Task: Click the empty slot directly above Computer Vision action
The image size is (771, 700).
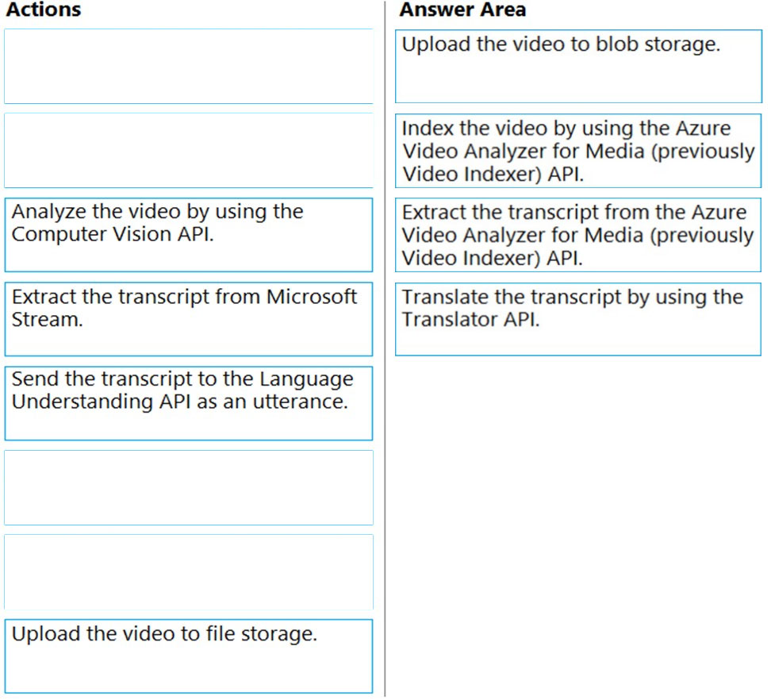Action: click(189, 151)
